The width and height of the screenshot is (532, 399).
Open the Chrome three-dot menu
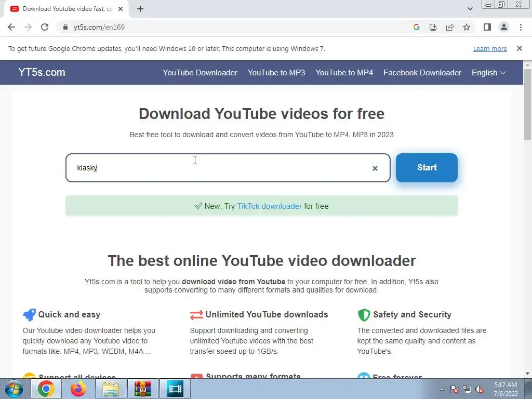coord(521,27)
